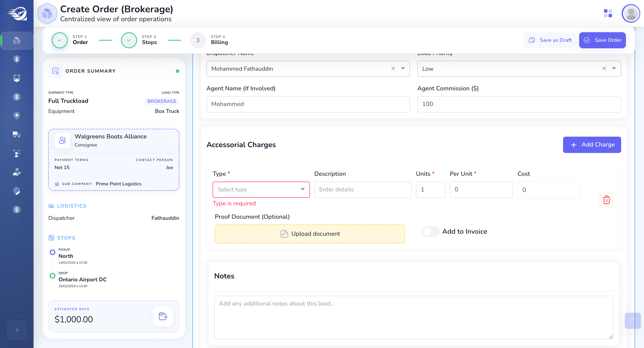This screenshot has width=644, height=348.
Task: Click Save as Draft button
Action: point(550,40)
